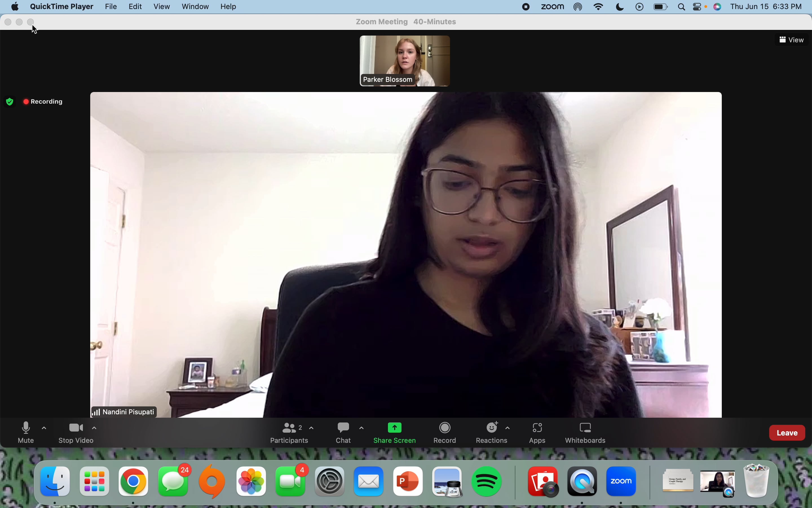
Task: Click the screen recording stop icon in menu bar
Action: pos(526,7)
